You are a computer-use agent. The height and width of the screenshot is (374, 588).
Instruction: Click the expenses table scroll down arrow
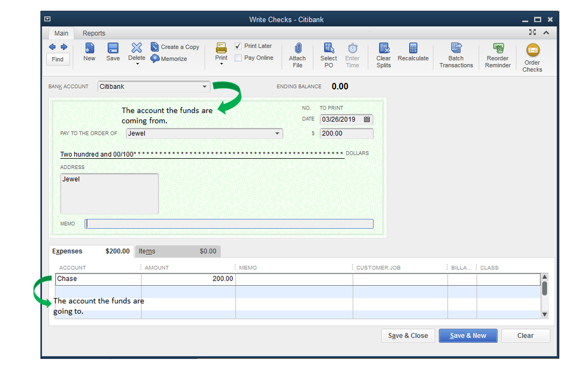click(x=545, y=315)
